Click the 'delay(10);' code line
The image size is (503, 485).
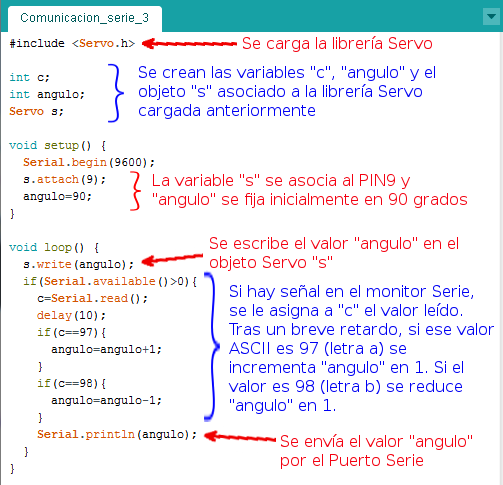(x=71, y=315)
